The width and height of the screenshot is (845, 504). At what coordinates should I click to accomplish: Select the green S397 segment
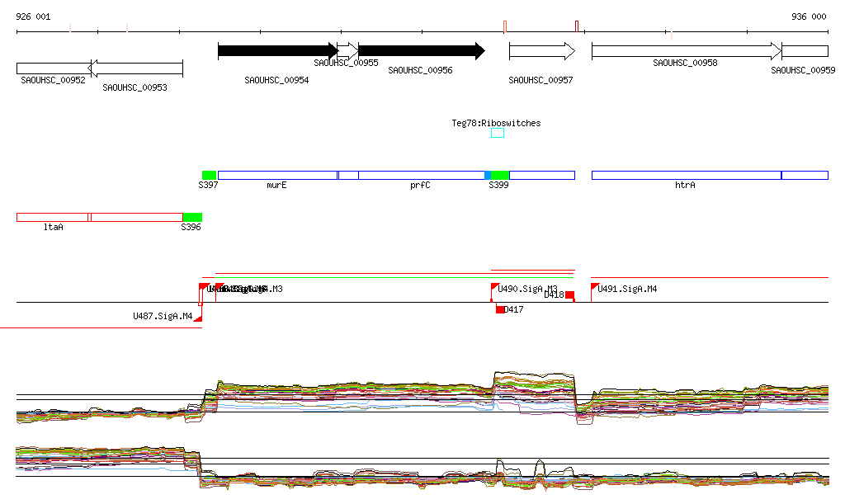point(209,175)
